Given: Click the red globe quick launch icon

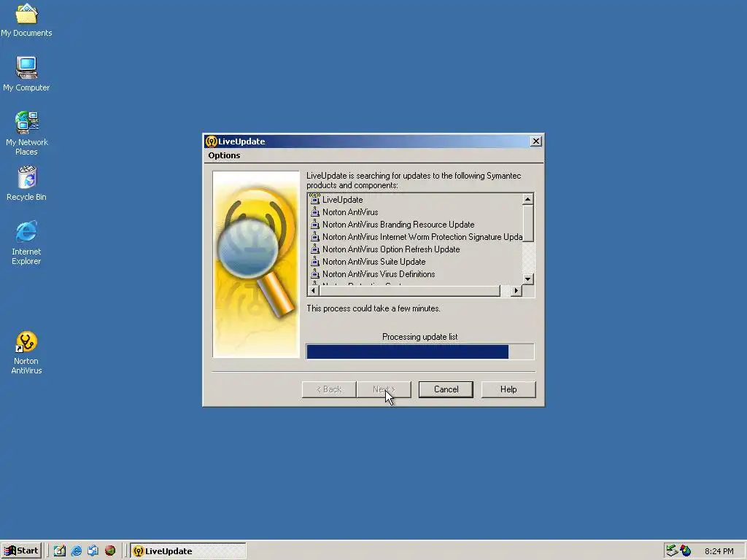Looking at the screenshot, I should 110,551.
